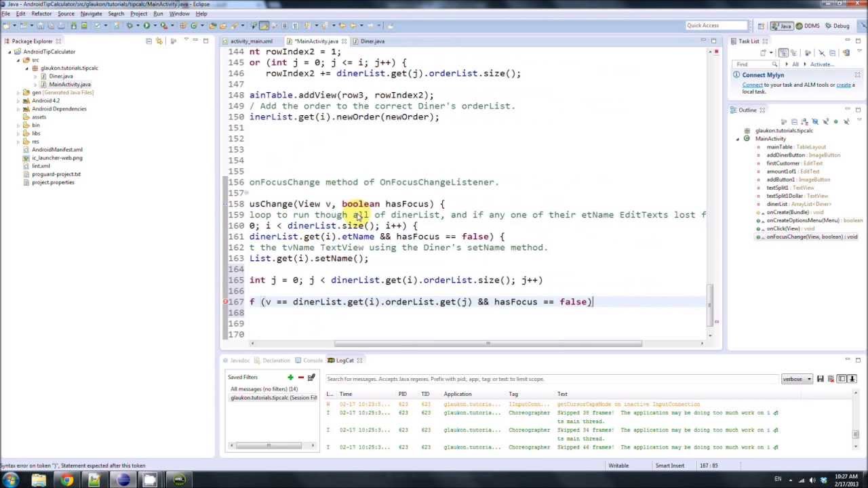Click the Quick Access field
This screenshot has height=488, width=868.
pyautogui.click(x=715, y=26)
